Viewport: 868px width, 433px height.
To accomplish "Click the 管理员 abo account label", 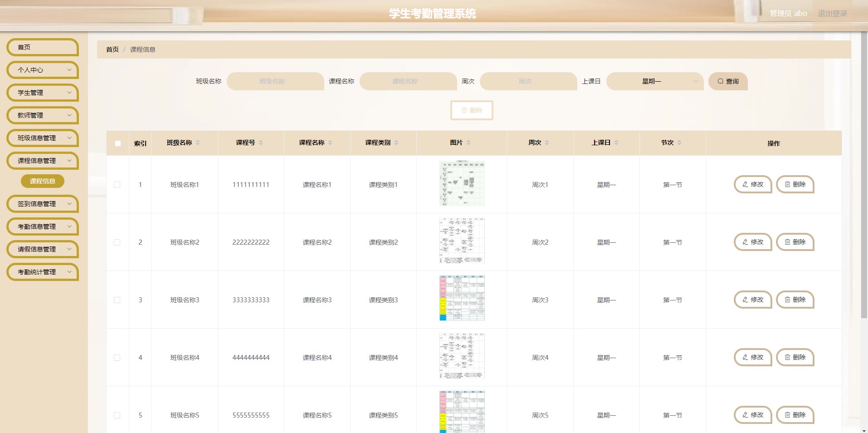I will (x=788, y=14).
